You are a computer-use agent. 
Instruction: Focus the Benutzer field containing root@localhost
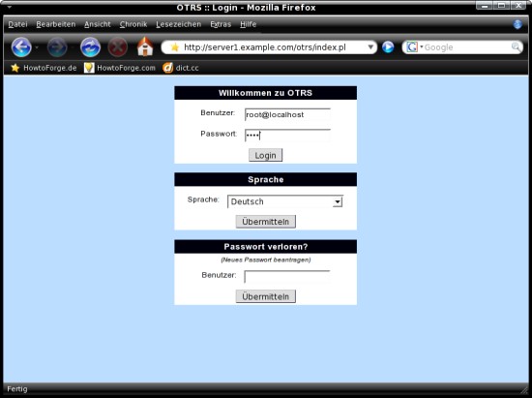tap(287, 114)
